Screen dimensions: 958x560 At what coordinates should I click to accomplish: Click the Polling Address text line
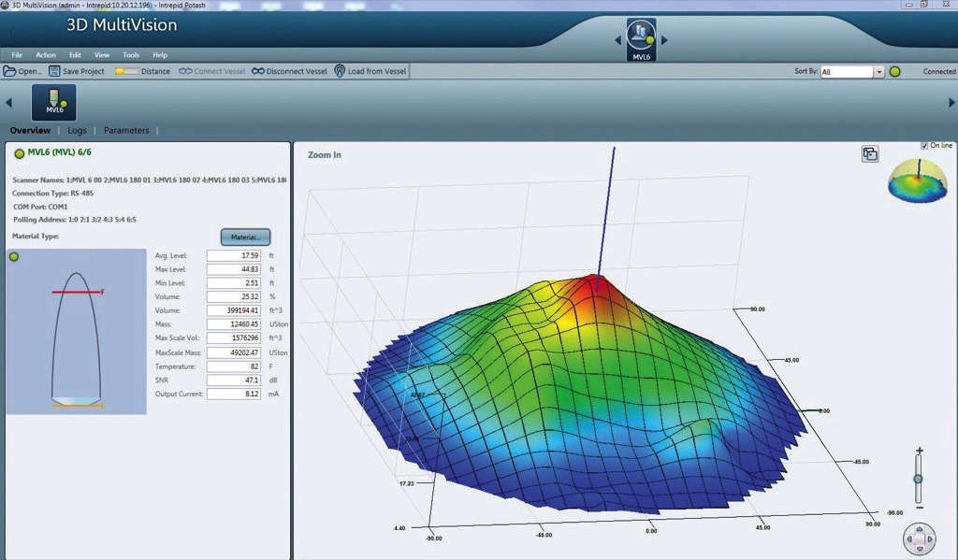[x=75, y=220]
